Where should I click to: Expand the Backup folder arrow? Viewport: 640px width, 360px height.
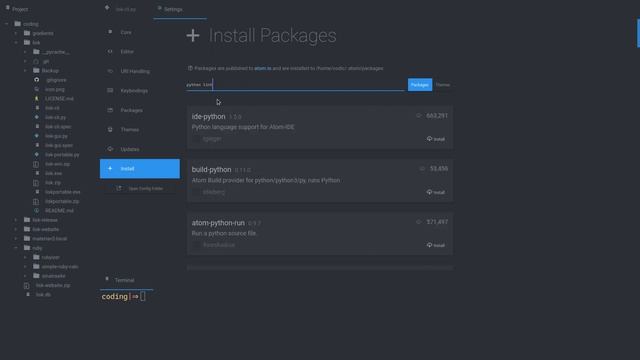click(25, 71)
